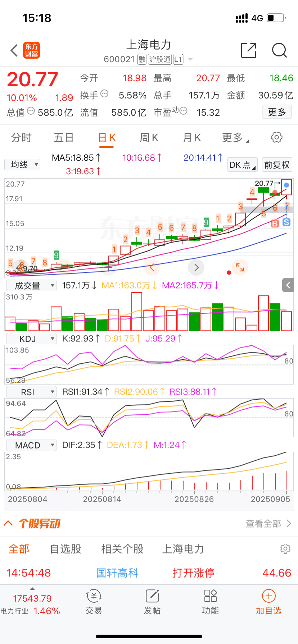Select the 日K tab
298x644 pixels.
(107, 138)
